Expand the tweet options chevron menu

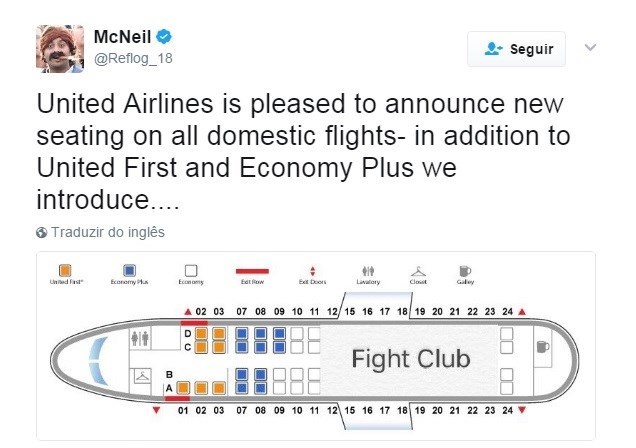tap(590, 48)
